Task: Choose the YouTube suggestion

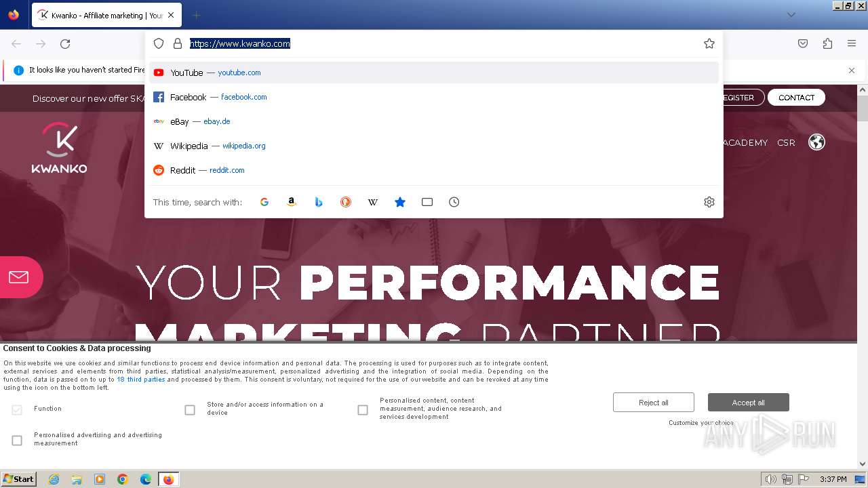Action: (x=434, y=73)
